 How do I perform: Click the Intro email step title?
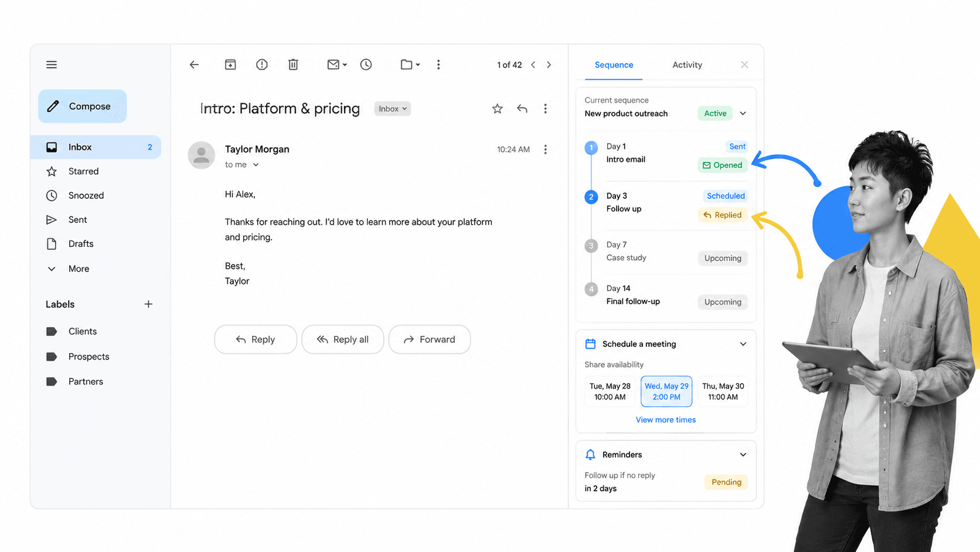coord(626,160)
